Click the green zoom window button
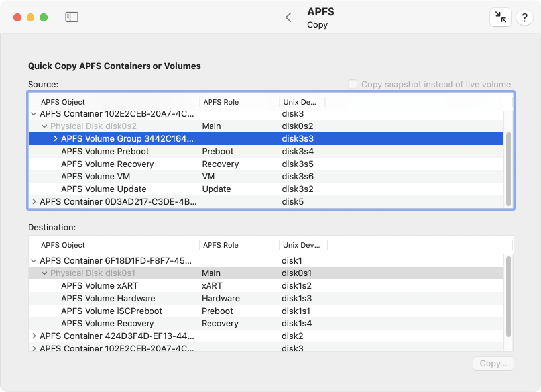 pos(44,17)
